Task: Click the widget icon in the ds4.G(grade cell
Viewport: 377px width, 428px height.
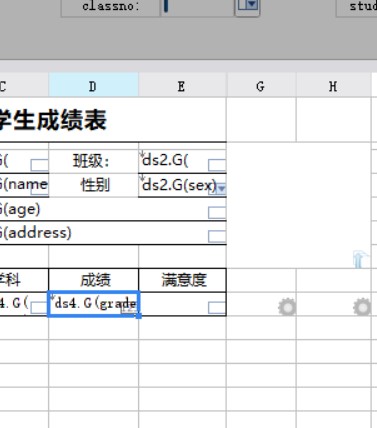Action: [129, 309]
